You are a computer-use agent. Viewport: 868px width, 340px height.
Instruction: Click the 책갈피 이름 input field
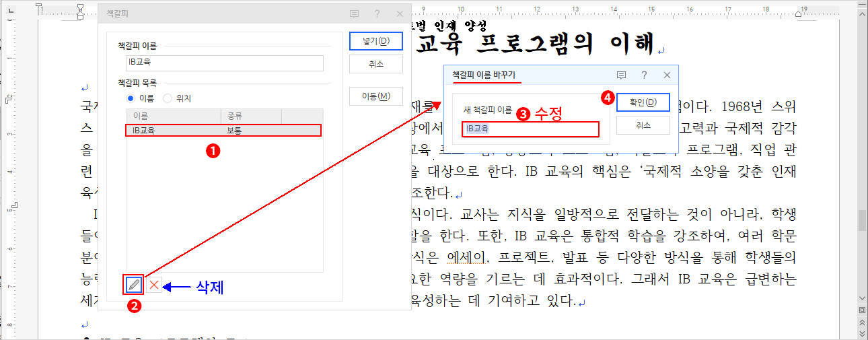pos(225,63)
